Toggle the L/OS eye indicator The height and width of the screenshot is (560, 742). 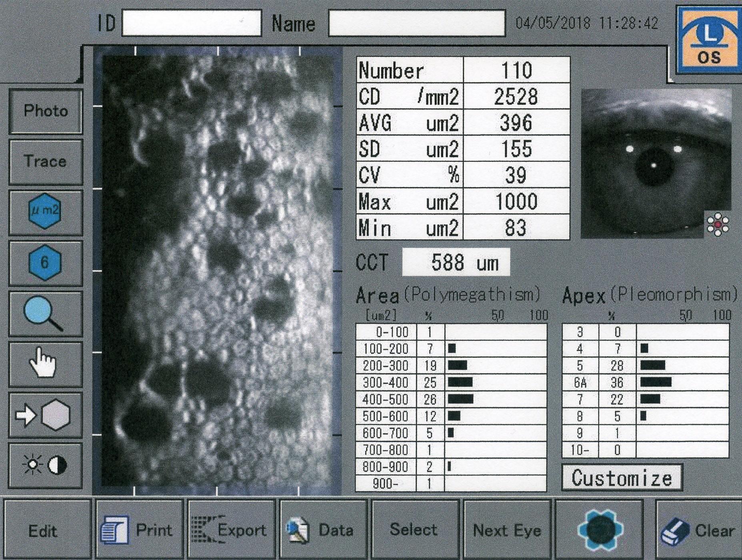708,40
